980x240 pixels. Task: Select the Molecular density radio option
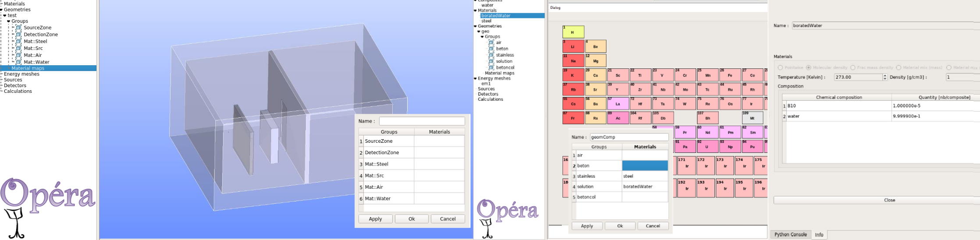coord(809,68)
